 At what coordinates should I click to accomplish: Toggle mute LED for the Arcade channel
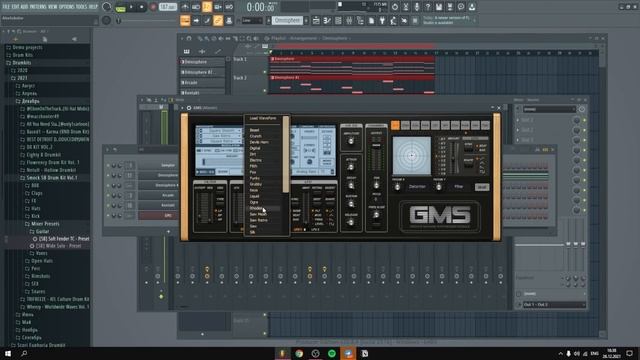coord(108,196)
